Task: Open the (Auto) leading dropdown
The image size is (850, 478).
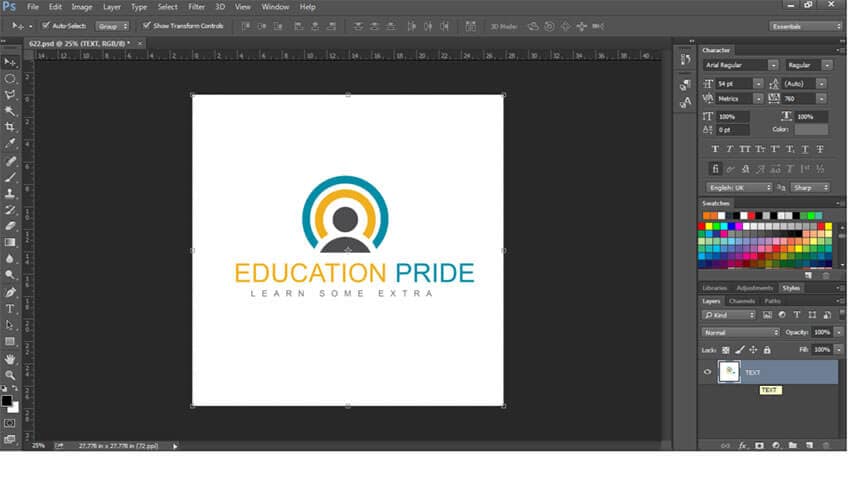Action: (821, 84)
